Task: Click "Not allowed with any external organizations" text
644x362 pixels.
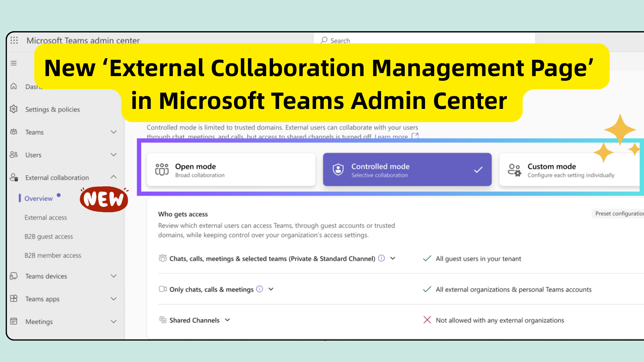Action: click(500, 320)
